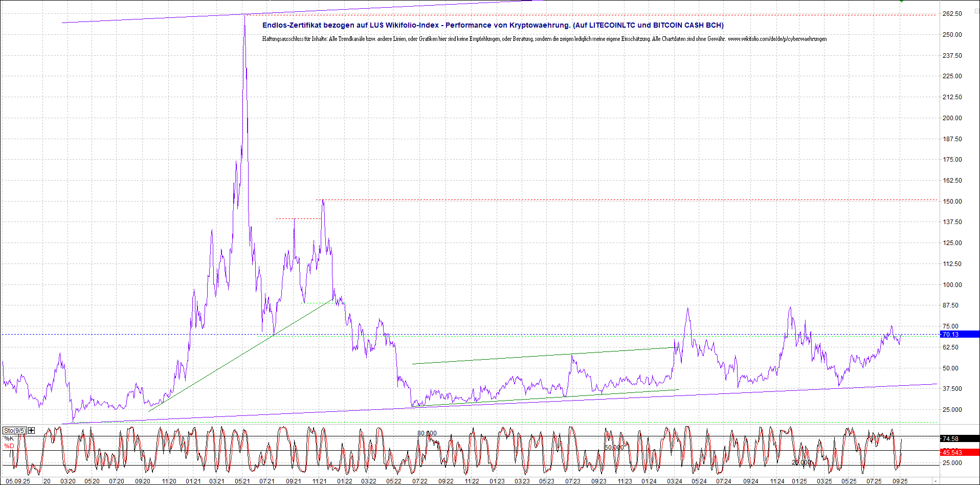Click the %K legend label
This screenshot has height=485, width=980.
point(9,438)
